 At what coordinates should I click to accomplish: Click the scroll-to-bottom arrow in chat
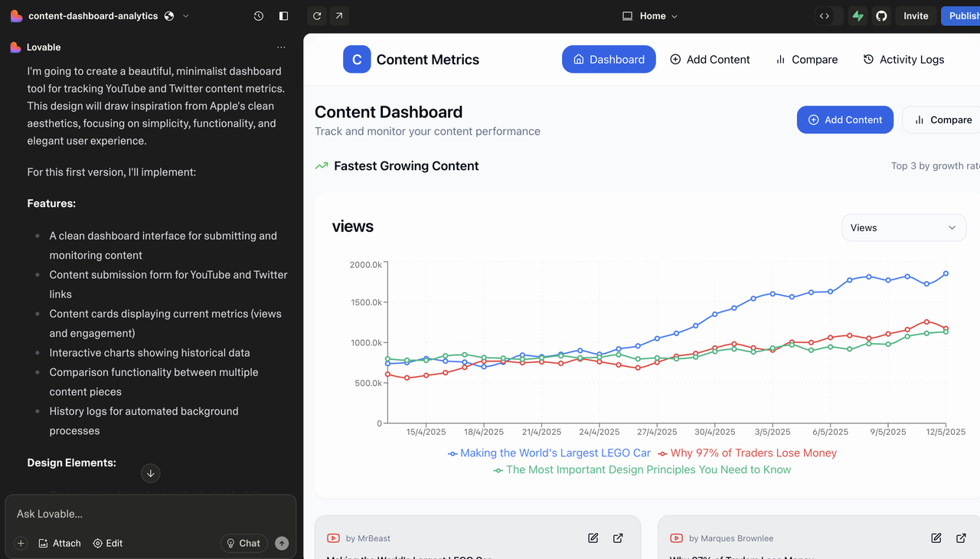[x=151, y=473]
